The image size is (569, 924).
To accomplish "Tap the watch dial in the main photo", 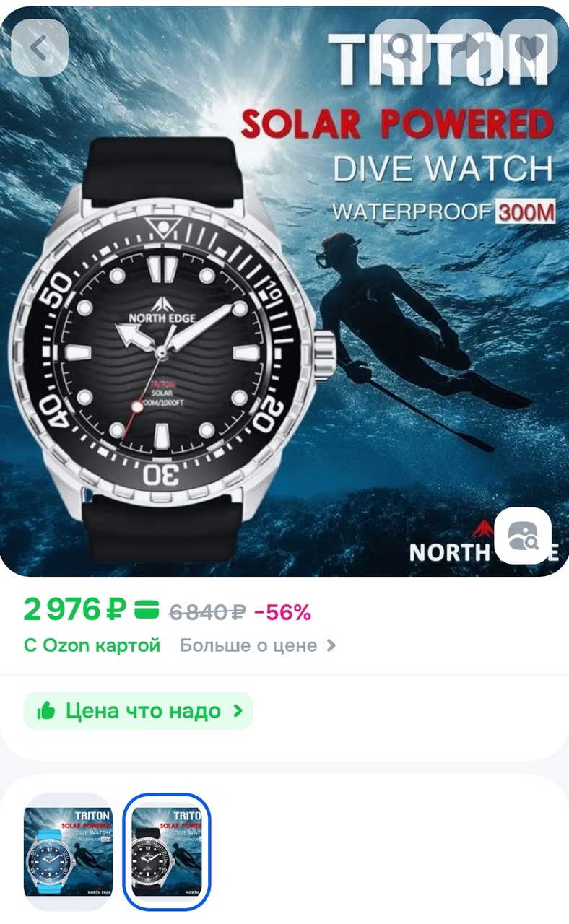I will pyautogui.click(x=161, y=354).
